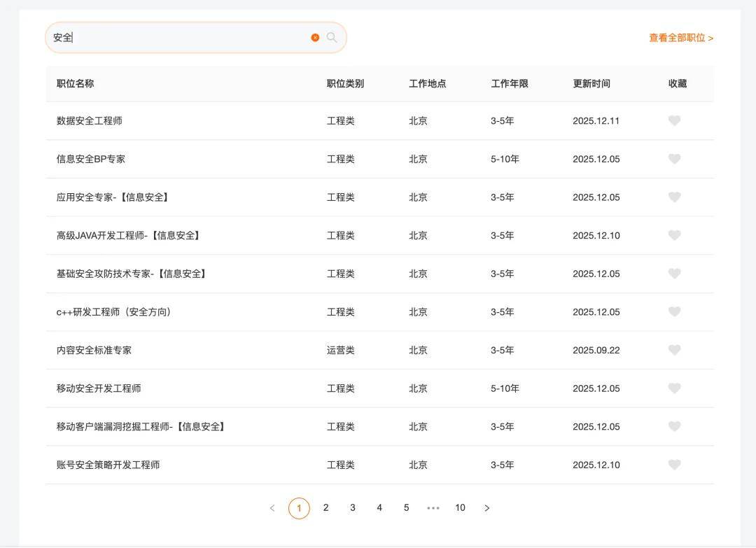Open the 移动客户端漏洞挖掘工程师 job posting
Image resolution: width=756 pixels, height=548 pixels.
click(141, 427)
